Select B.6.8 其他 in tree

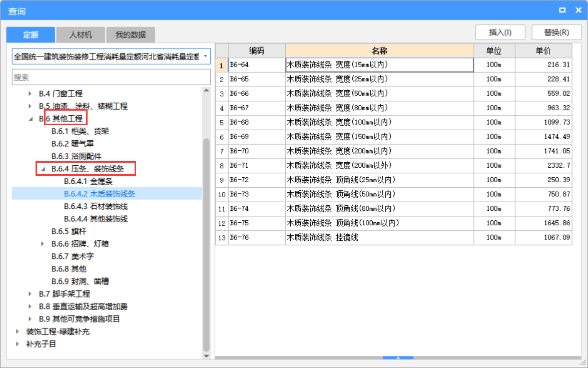click(x=69, y=268)
